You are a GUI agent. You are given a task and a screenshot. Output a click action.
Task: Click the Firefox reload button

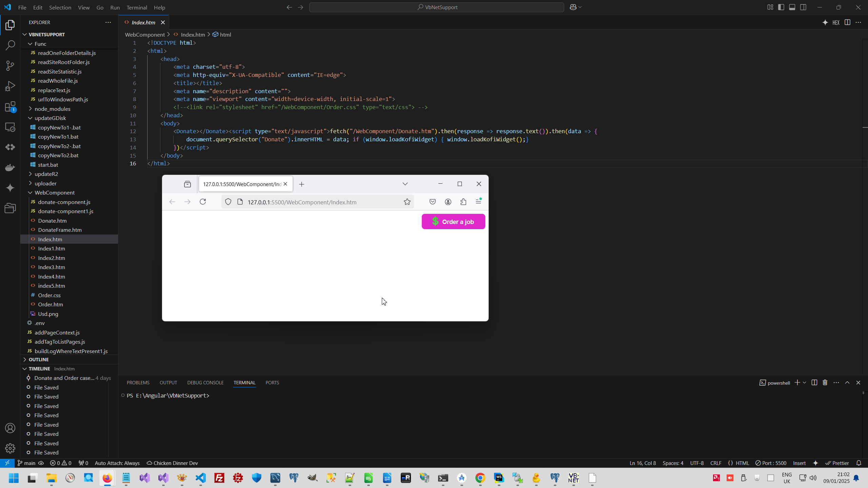(x=203, y=202)
